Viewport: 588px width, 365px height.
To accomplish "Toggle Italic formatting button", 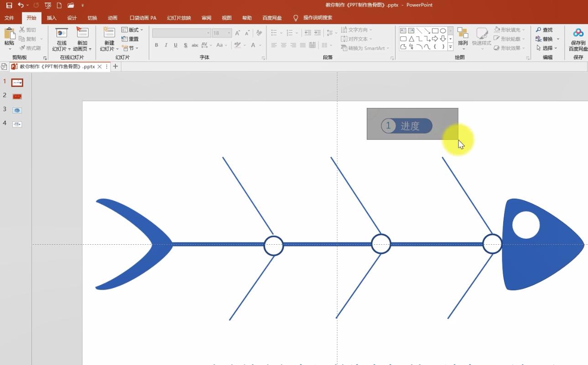I will (166, 45).
